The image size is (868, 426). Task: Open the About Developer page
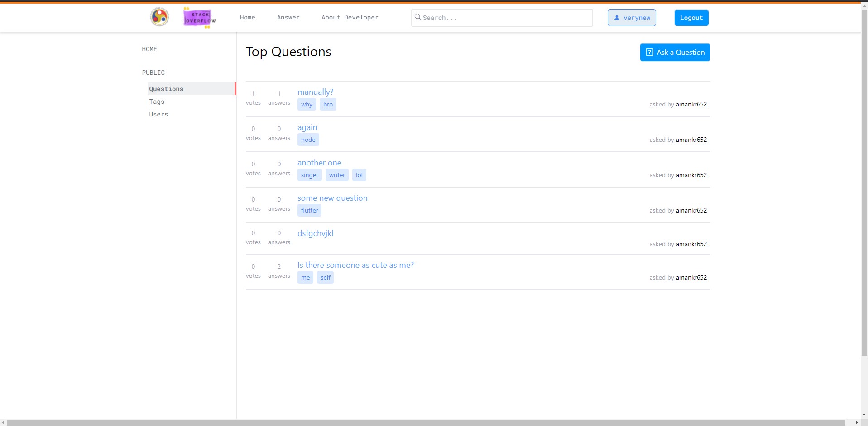coord(350,17)
